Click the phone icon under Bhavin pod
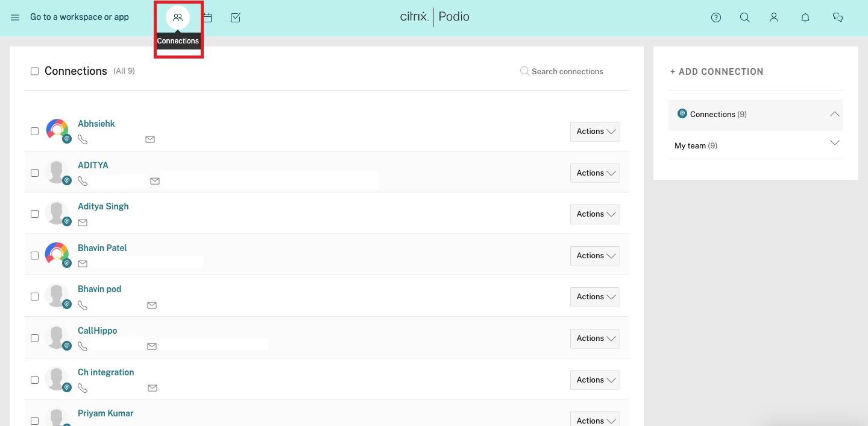The image size is (868, 426). coord(83,305)
